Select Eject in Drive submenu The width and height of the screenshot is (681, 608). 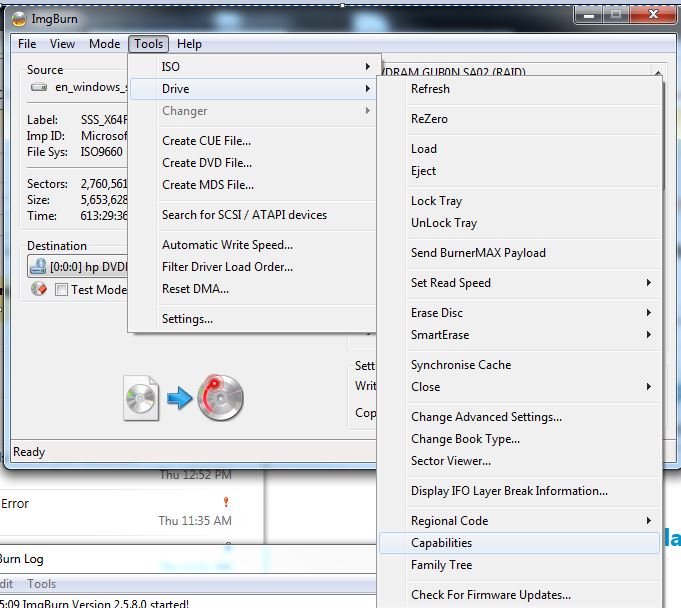[520, 171]
